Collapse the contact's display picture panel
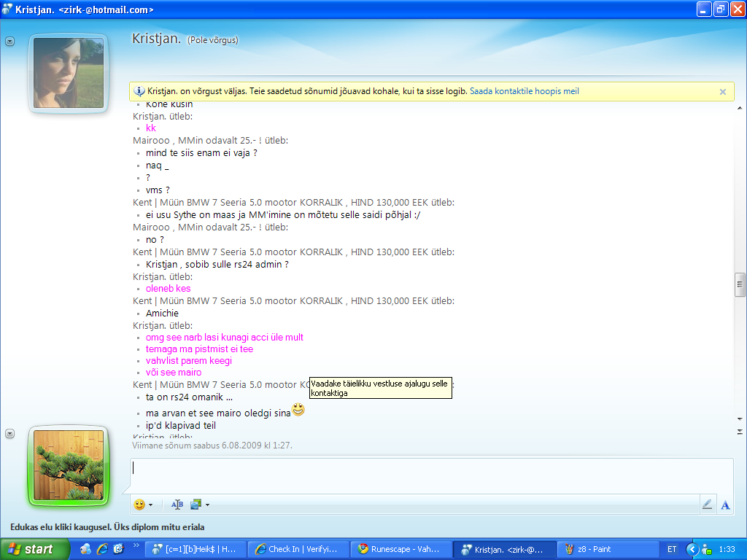This screenshot has height=560, width=747. [x=9, y=42]
